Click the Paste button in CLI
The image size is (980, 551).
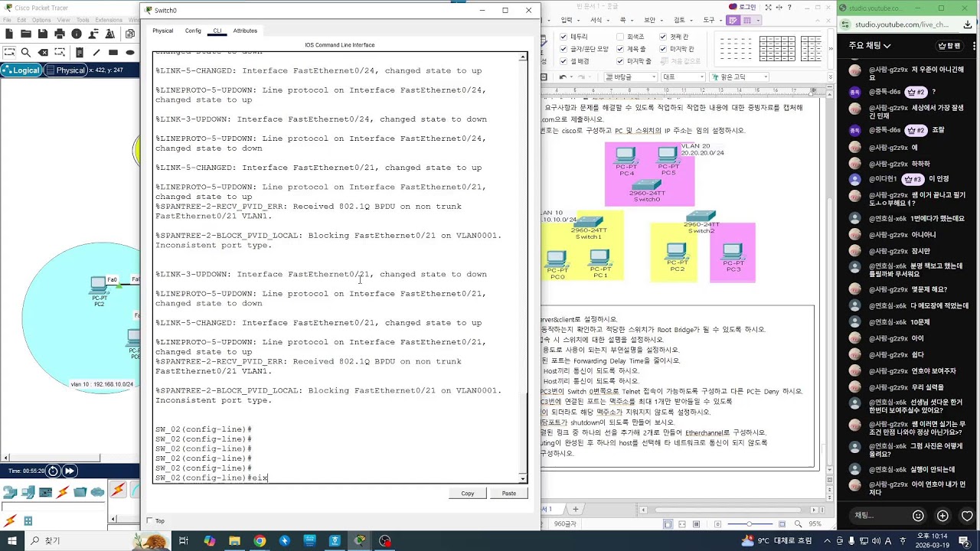point(508,493)
